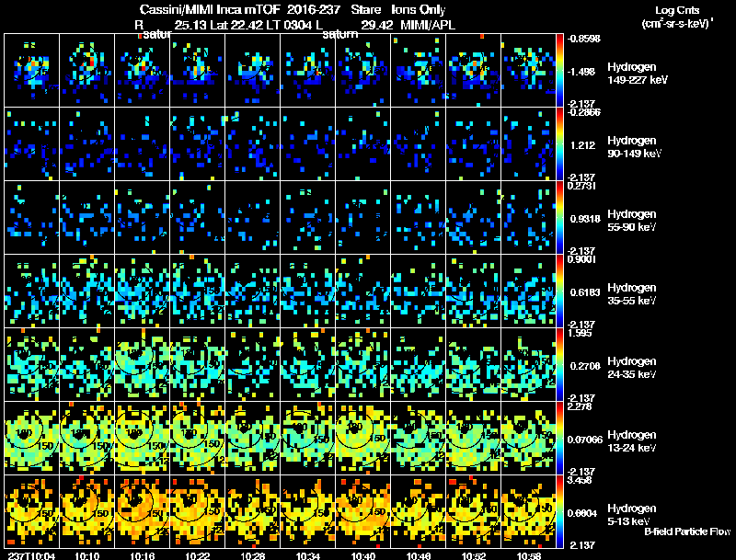Screen dimensions: 736x560
Task: Click the '(cm²-sr-s-keV)' units label
Action: pyautogui.click(x=677, y=23)
